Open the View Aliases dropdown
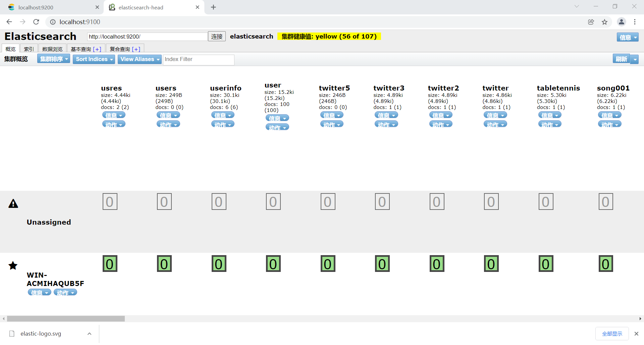Viewport: 644px width, 345px height. pos(140,59)
